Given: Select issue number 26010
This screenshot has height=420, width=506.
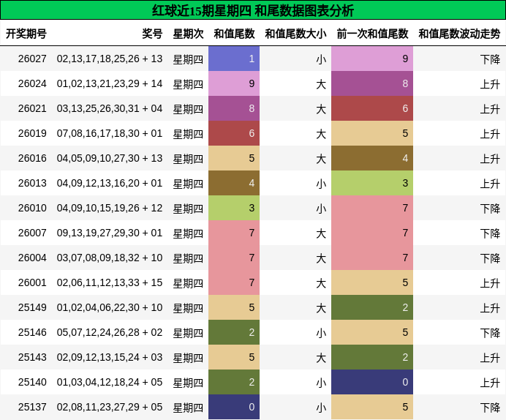Looking at the screenshot, I should click(32, 208).
